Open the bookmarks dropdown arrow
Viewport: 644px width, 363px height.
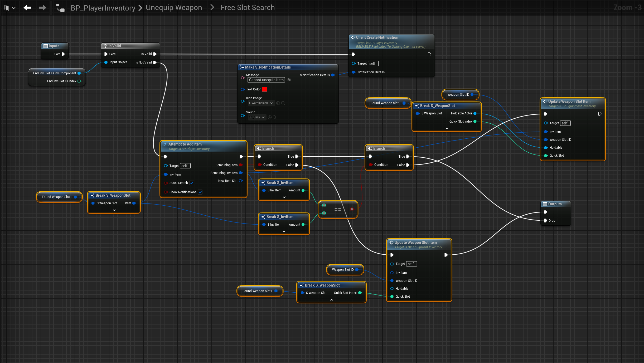point(14,8)
